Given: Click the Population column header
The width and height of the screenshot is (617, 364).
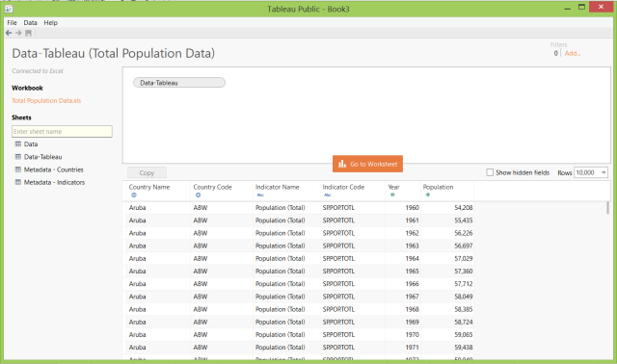Looking at the screenshot, I should [x=438, y=187].
